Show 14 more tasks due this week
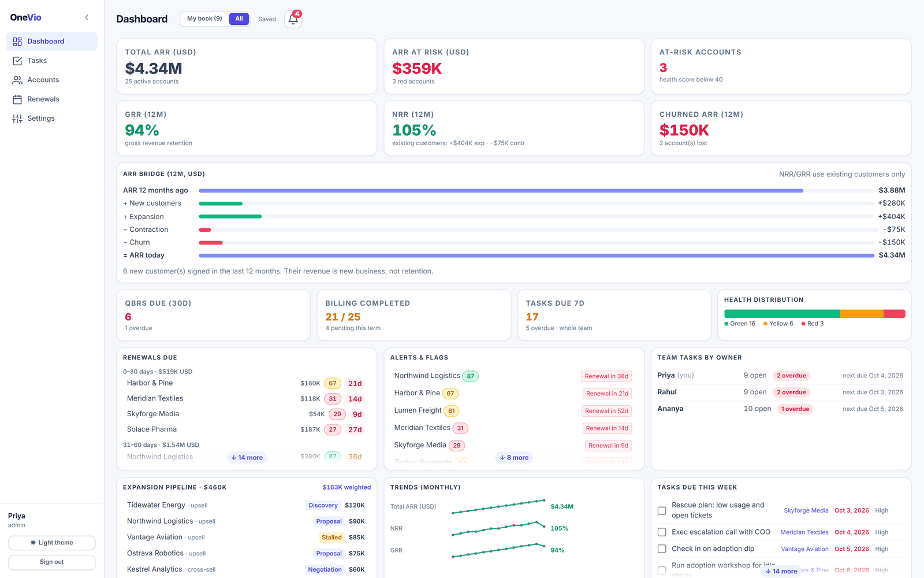Viewport: 924px width, 578px height. tap(781, 571)
